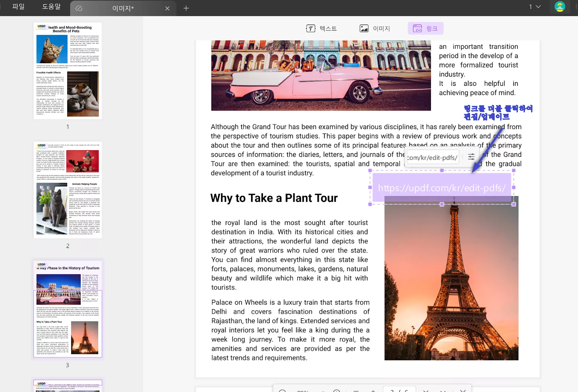Expand the window count dropdown showing 1
Screen dimensions: 578x392
click(x=535, y=6)
